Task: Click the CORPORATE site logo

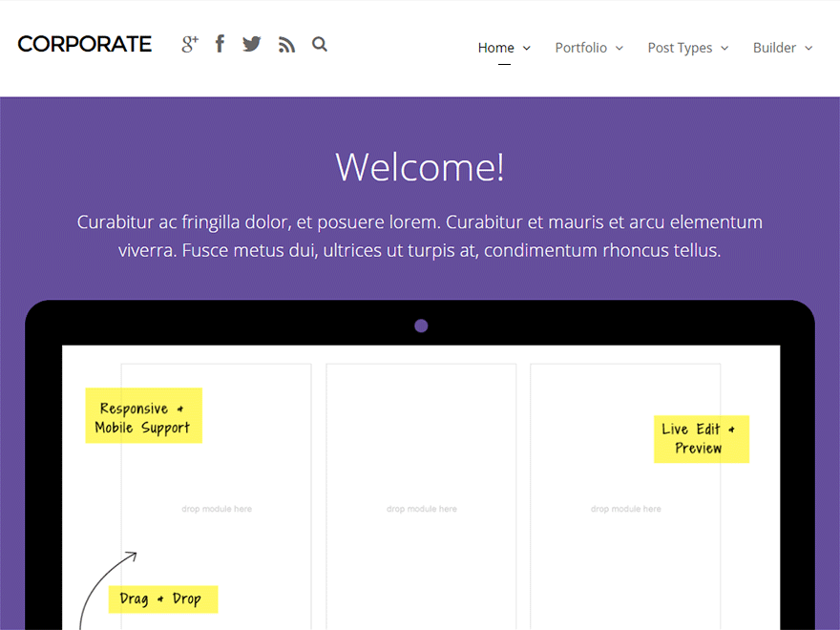Action: pos(85,44)
